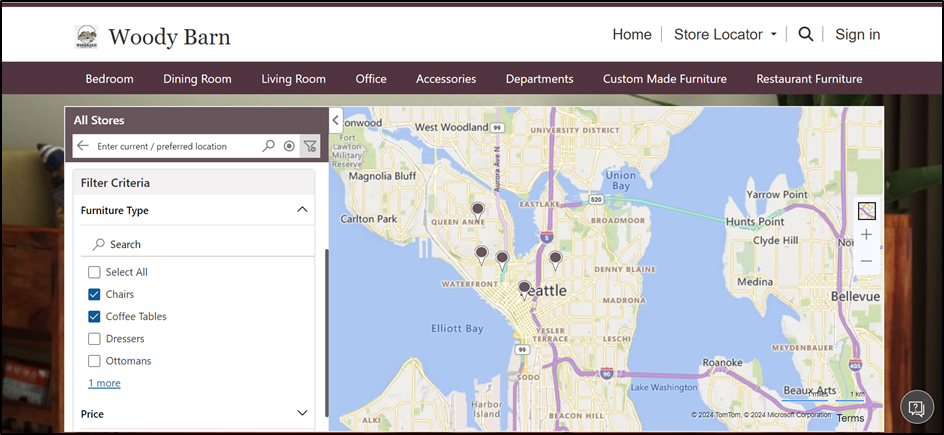Open the map style selector

click(866, 211)
